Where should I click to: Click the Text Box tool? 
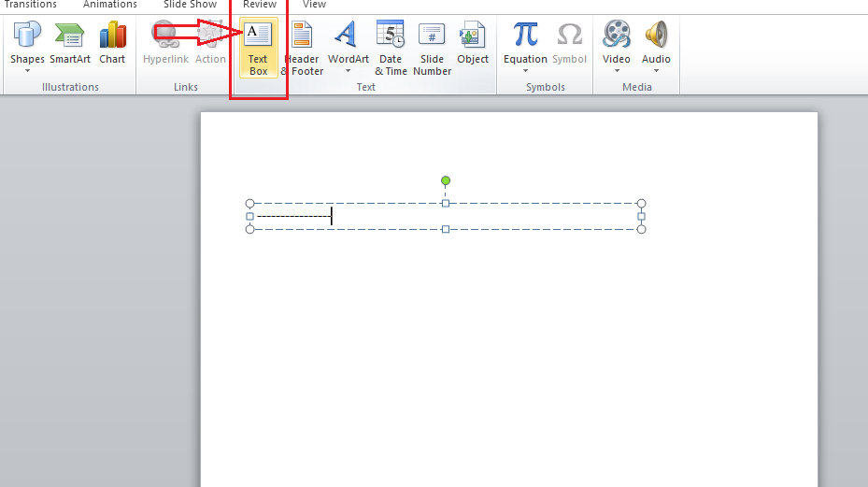[258, 49]
